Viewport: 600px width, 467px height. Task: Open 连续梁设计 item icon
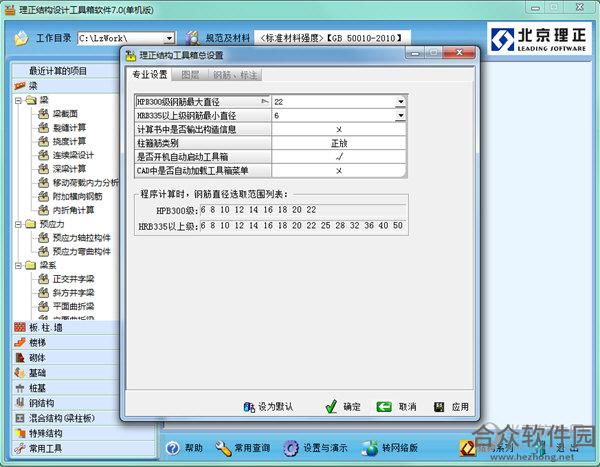[43, 155]
